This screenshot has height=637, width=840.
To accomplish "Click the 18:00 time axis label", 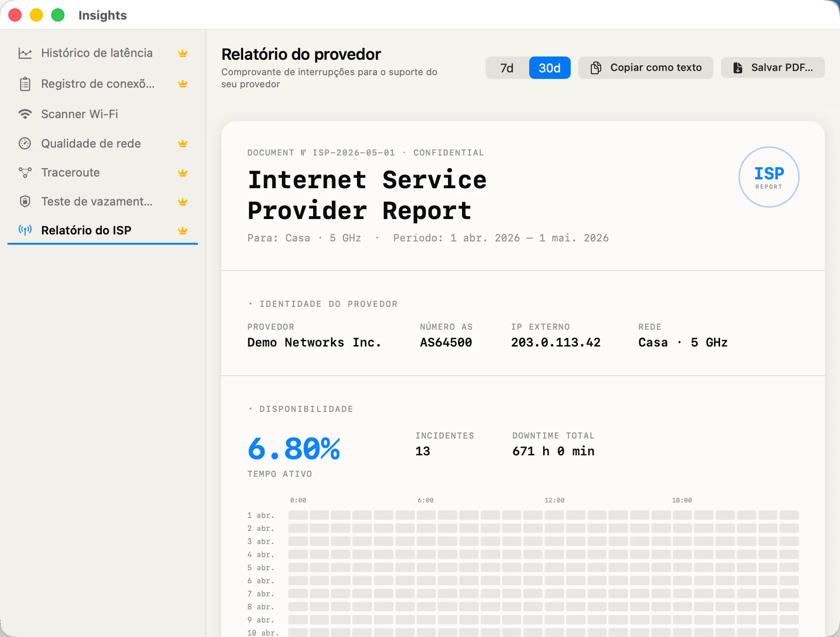I will (x=682, y=500).
